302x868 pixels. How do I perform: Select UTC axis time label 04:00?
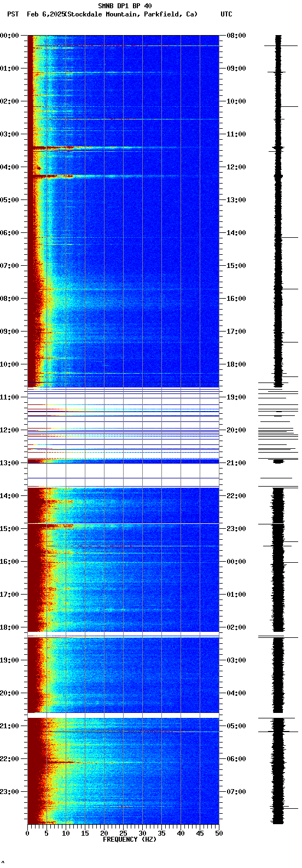(236, 693)
